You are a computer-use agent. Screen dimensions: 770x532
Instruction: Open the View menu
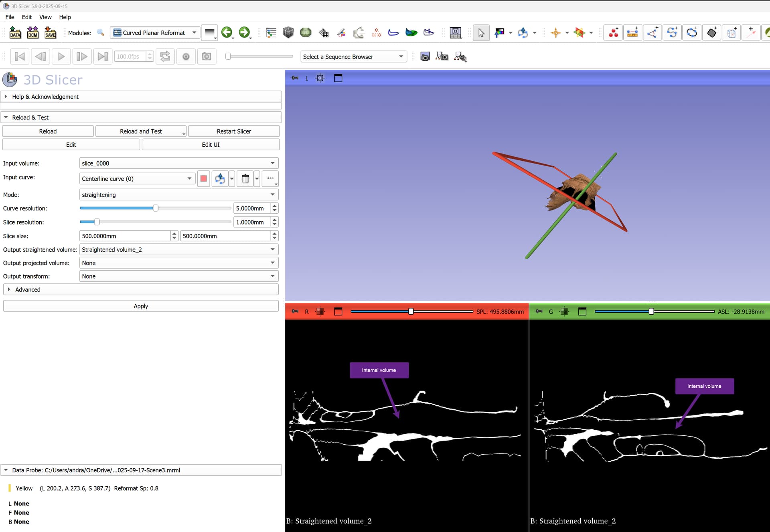click(x=45, y=17)
